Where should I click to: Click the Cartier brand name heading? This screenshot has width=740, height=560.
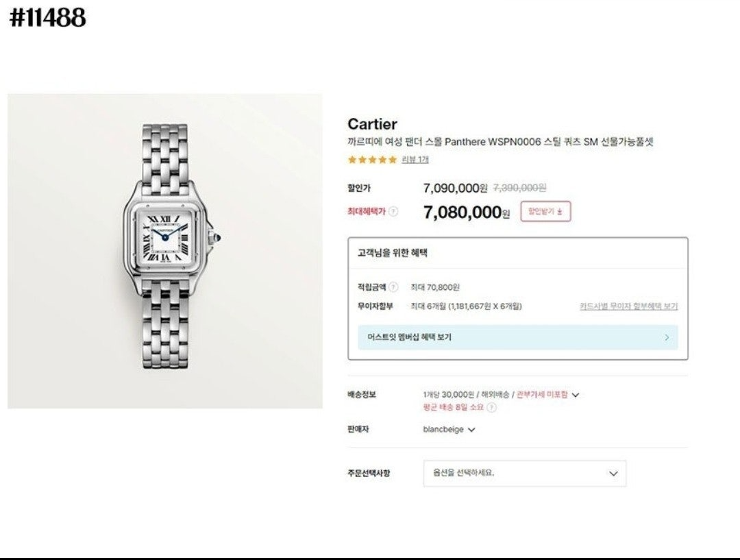[372, 124]
